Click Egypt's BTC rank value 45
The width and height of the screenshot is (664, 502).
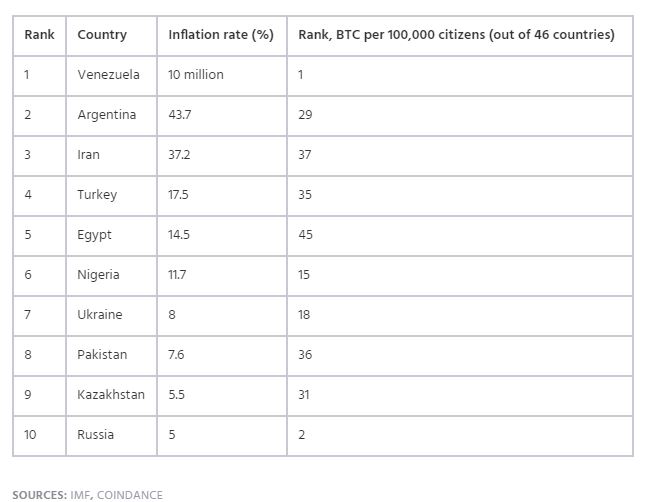305,235
